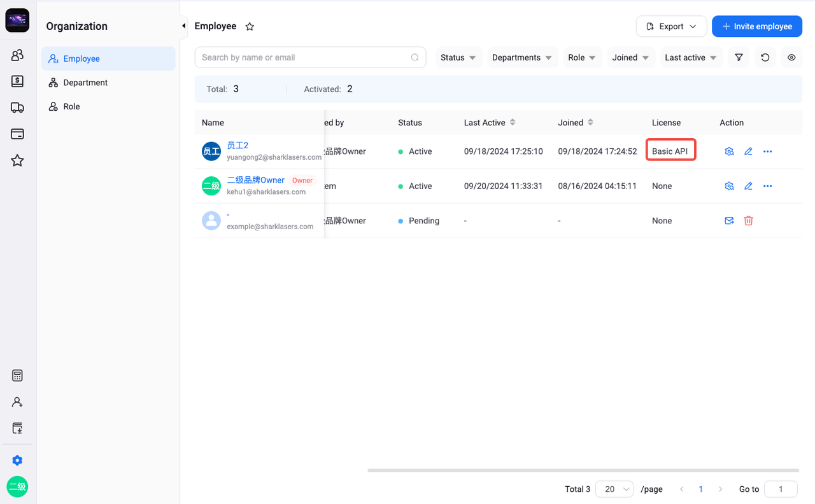Click the kehu1@sharklasers.com email text
The width and height of the screenshot is (815, 504).
pyautogui.click(x=266, y=192)
